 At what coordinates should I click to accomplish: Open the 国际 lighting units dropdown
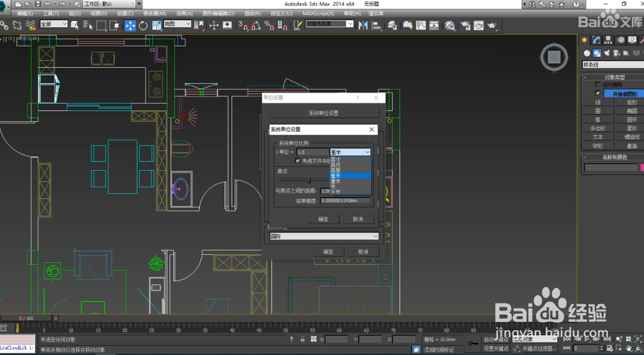[324, 236]
